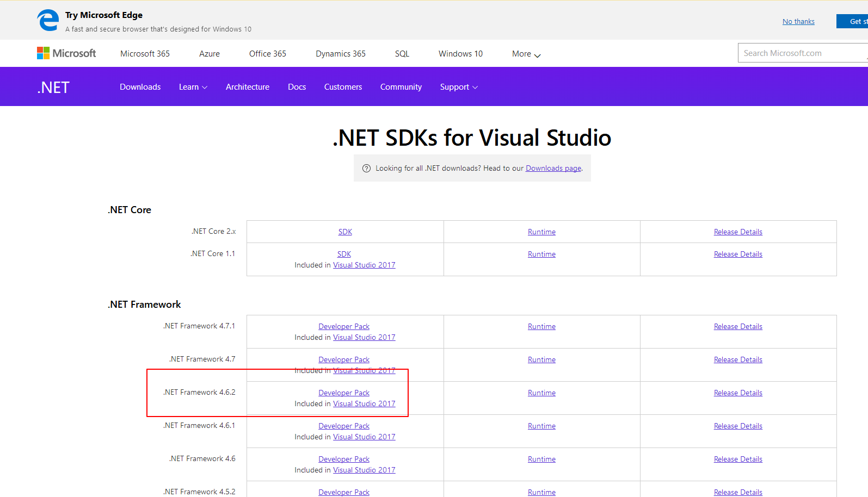Viewport: 868px width, 497px height.
Task: Click the Search Microsoft.com field
Action: (x=800, y=53)
